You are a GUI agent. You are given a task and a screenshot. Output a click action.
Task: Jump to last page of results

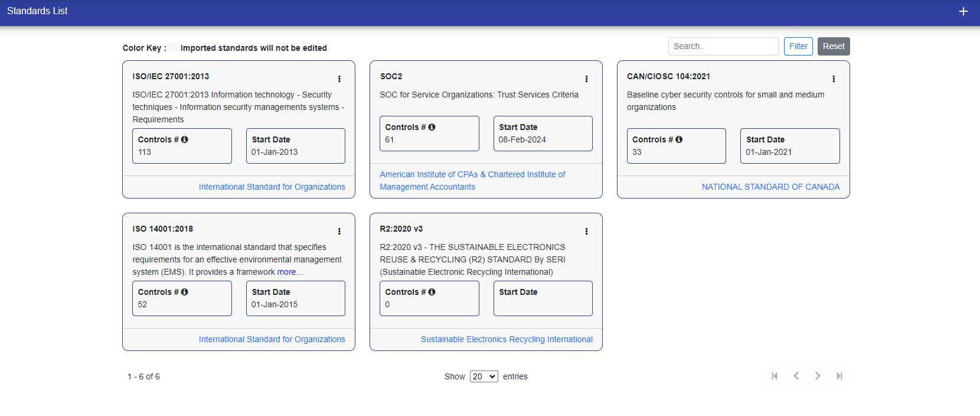click(839, 376)
